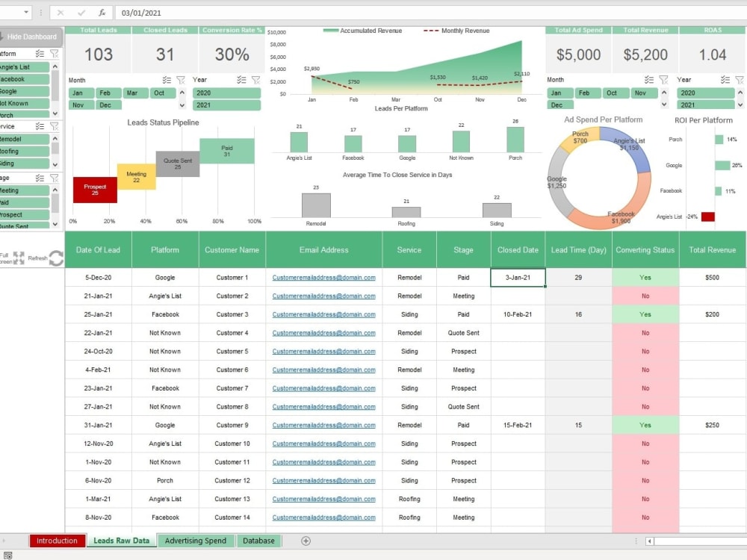Click the Refresh circular arrows icon
The width and height of the screenshot is (747, 560).
coord(56,258)
